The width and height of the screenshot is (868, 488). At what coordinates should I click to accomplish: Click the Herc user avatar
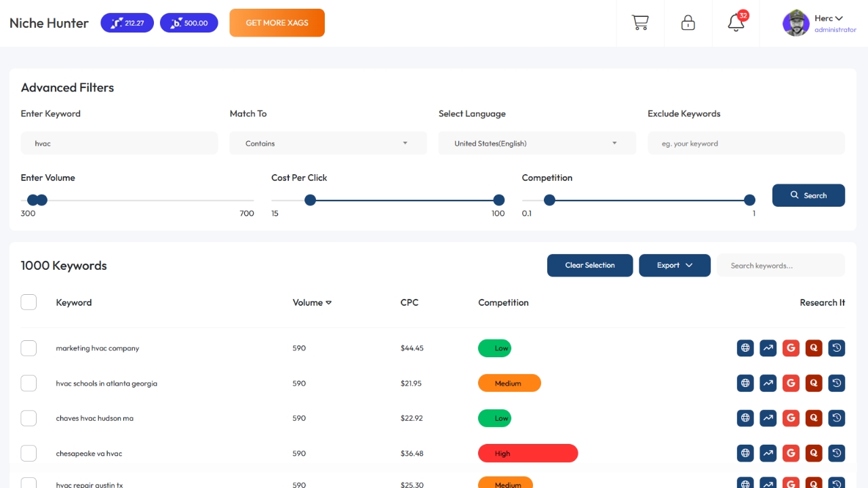(x=796, y=23)
